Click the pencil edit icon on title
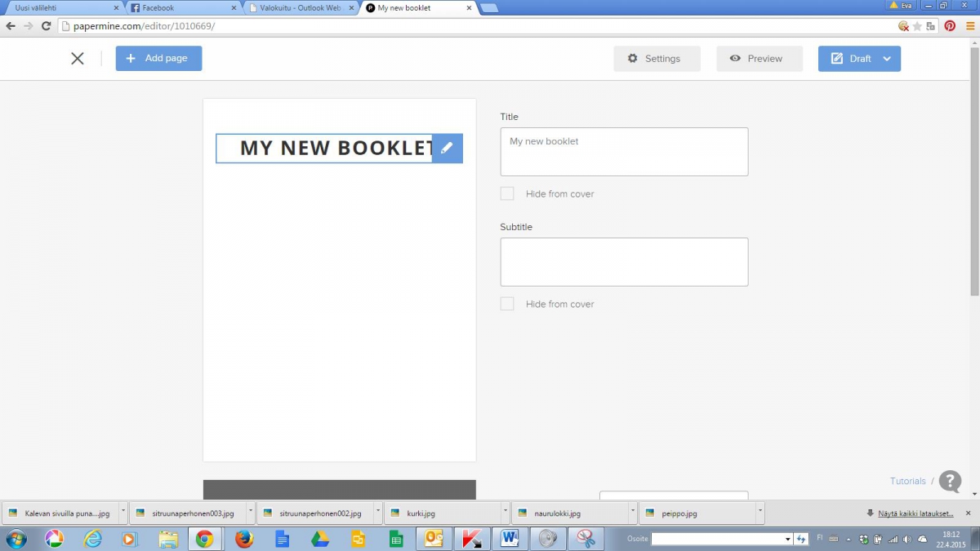The image size is (980, 551). coord(447,149)
